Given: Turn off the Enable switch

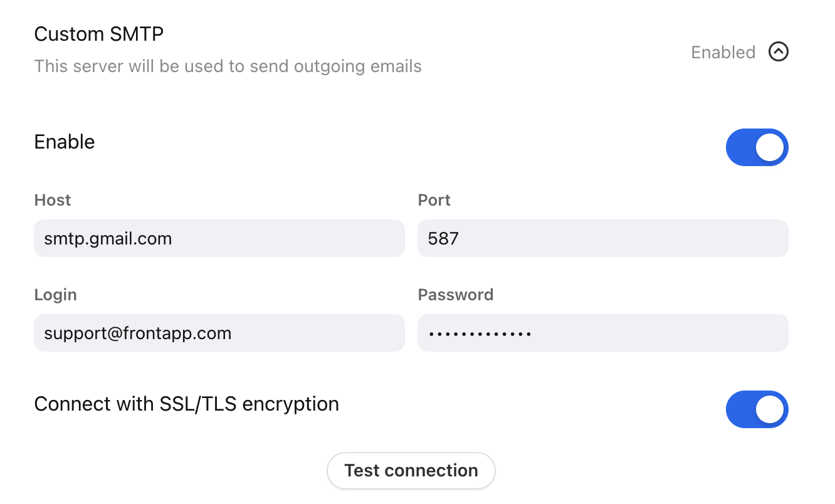Looking at the screenshot, I should point(757,147).
